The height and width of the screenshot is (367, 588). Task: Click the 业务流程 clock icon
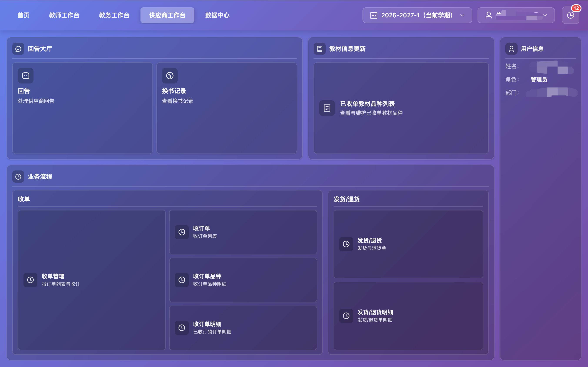pyautogui.click(x=18, y=177)
